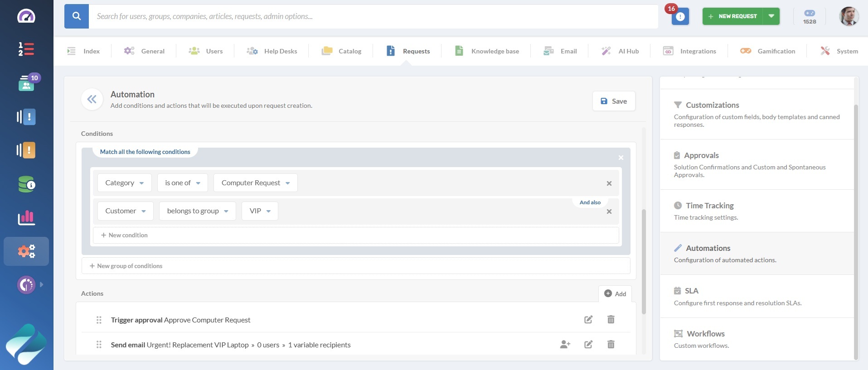Toggle the 'Match all the following conditions' label

[145, 152]
